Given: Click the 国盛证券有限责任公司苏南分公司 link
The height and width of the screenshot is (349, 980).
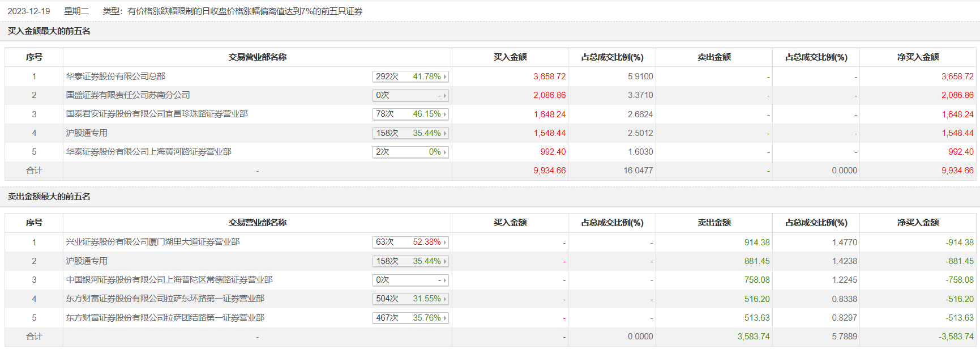Looking at the screenshot, I should click(128, 95).
